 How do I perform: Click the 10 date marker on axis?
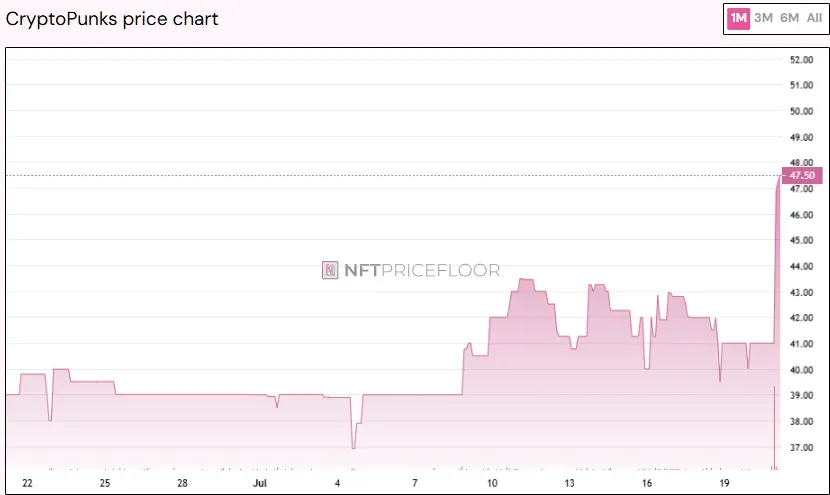pyautogui.click(x=492, y=483)
